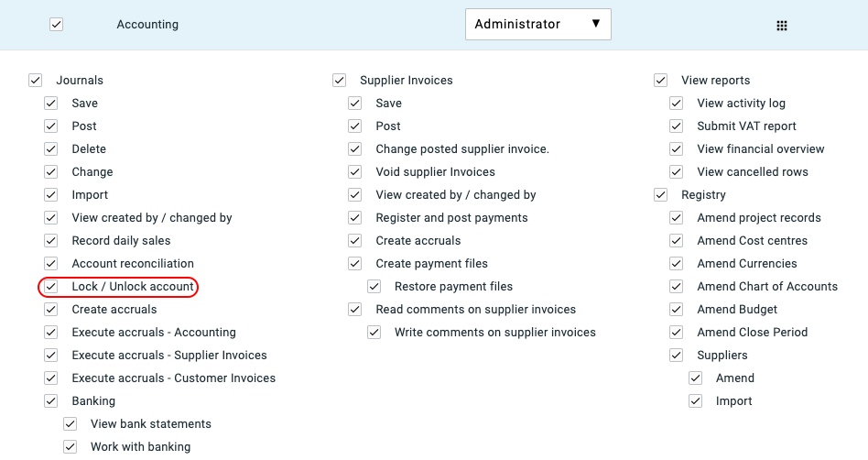Viewport: 868px width, 460px height.
Task: Disable the Submit VAT report permission
Action: (x=676, y=126)
